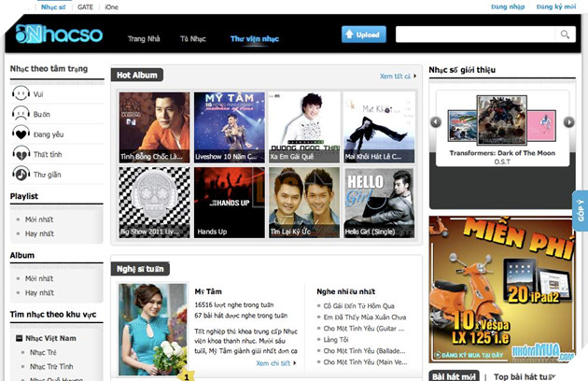Viewport: 588px width, 381px height.
Task: Open the Thư viện nhạc menu
Action: click(x=255, y=38)
